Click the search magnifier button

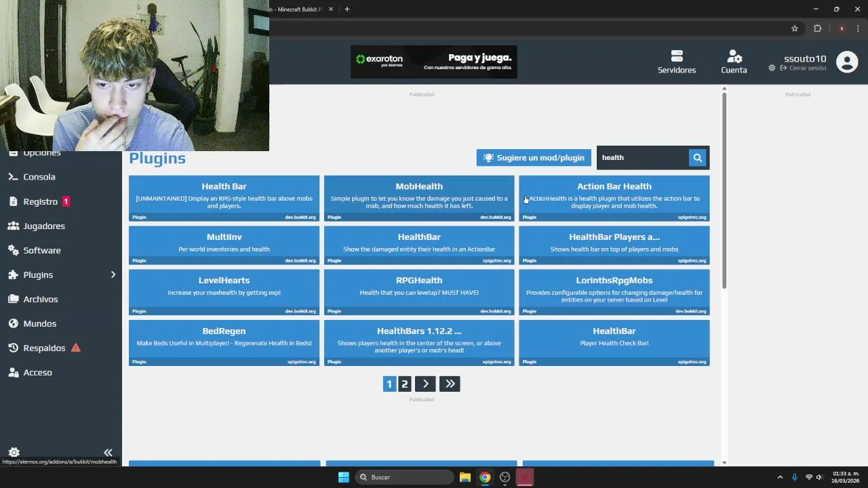[697, 157]
